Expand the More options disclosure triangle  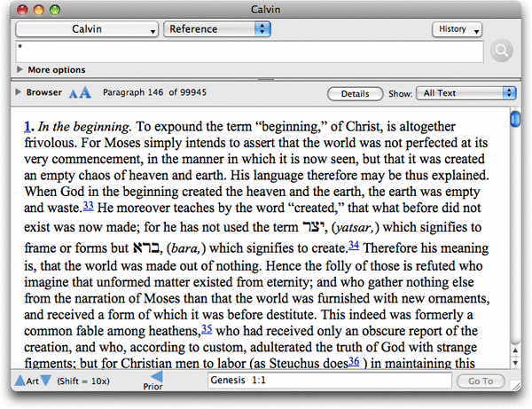[20, 69]
